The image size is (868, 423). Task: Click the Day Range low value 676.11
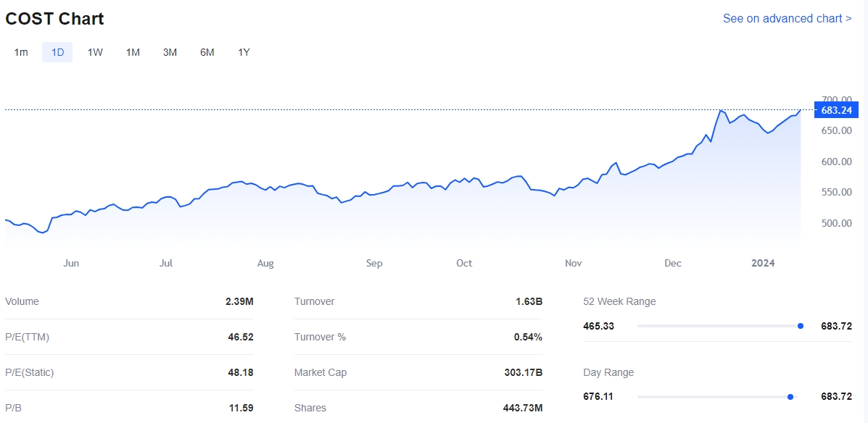pyautogui.click(x=598, y=397)
